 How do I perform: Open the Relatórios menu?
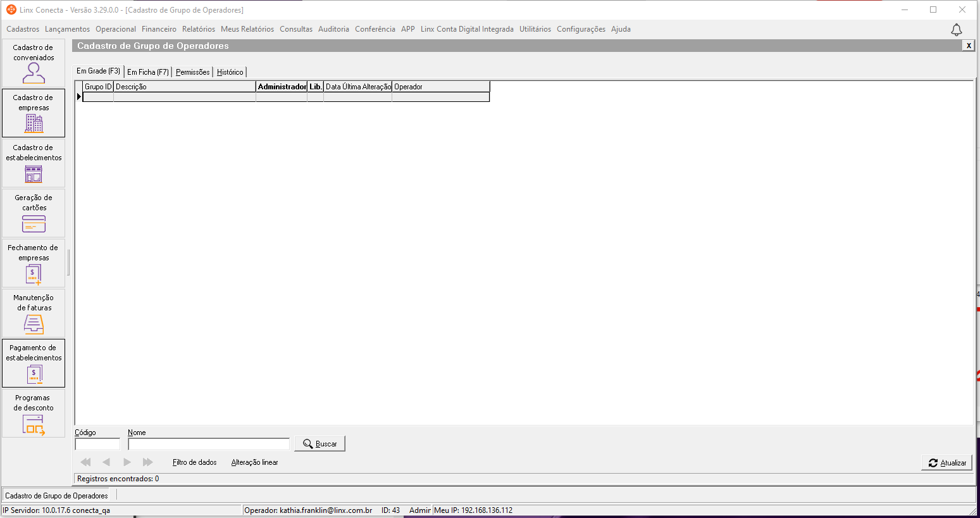199,29
